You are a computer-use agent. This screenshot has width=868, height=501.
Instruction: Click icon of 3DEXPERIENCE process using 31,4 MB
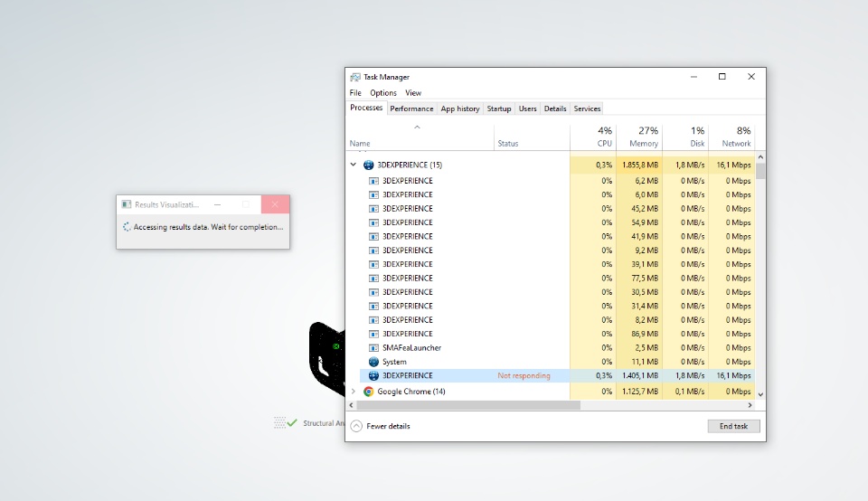point(373,306)
